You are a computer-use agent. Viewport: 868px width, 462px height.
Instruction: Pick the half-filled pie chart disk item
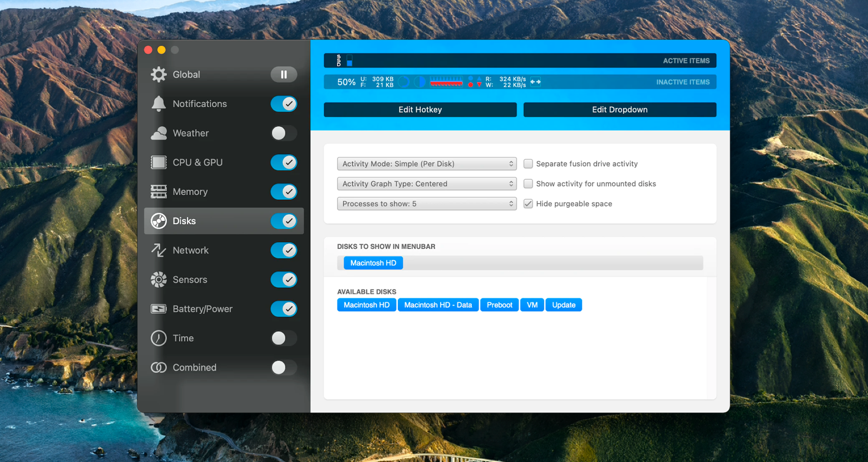tap(420, 82)
